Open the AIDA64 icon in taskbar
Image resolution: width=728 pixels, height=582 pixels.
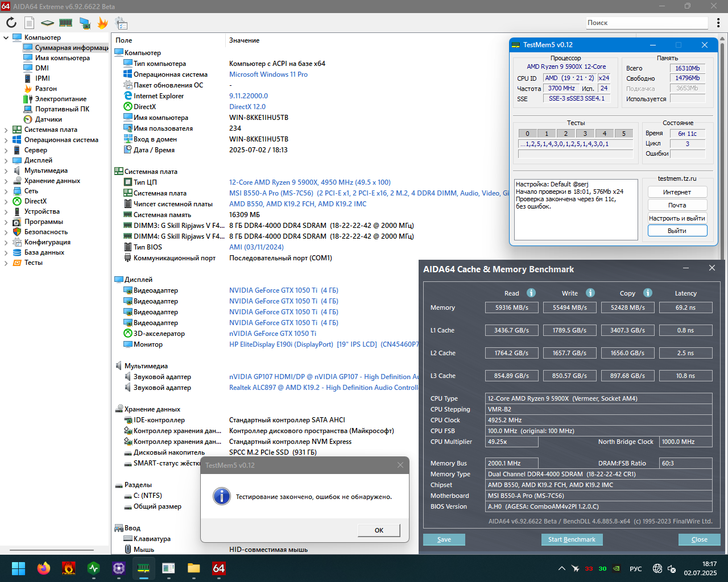(x=219, y=568)
